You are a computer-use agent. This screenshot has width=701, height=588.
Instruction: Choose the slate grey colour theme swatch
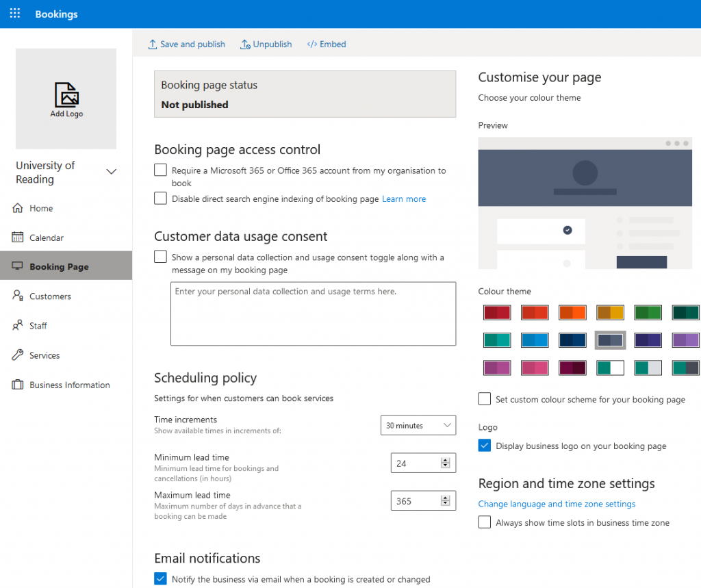(x=610, y=340)
